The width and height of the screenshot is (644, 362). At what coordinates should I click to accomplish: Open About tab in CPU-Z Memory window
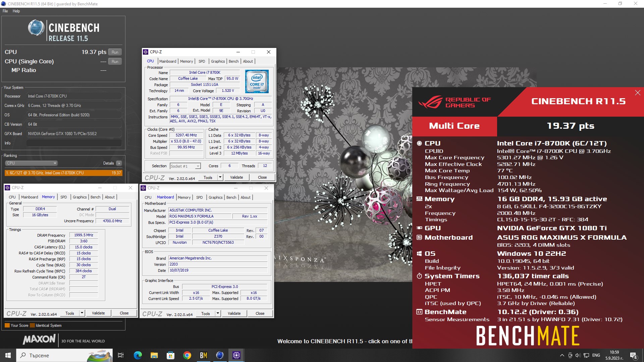pyautogui.click(x=110, y=197)
